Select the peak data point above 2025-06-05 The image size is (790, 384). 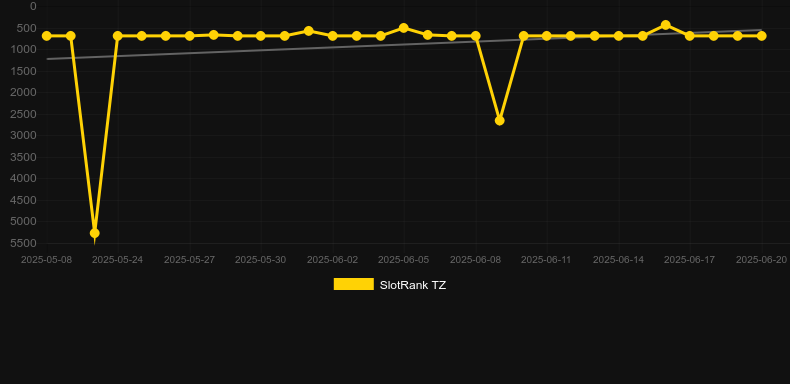(404, 28)
